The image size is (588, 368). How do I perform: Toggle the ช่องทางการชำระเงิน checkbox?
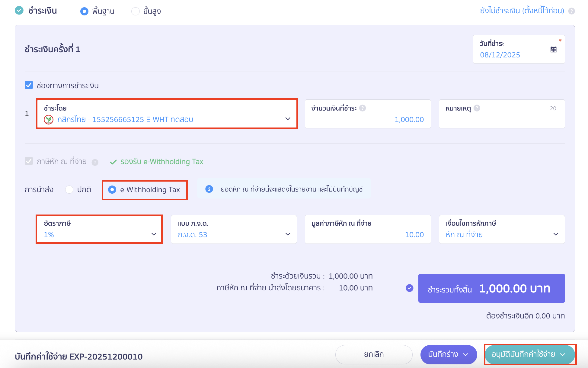point(29,85)
